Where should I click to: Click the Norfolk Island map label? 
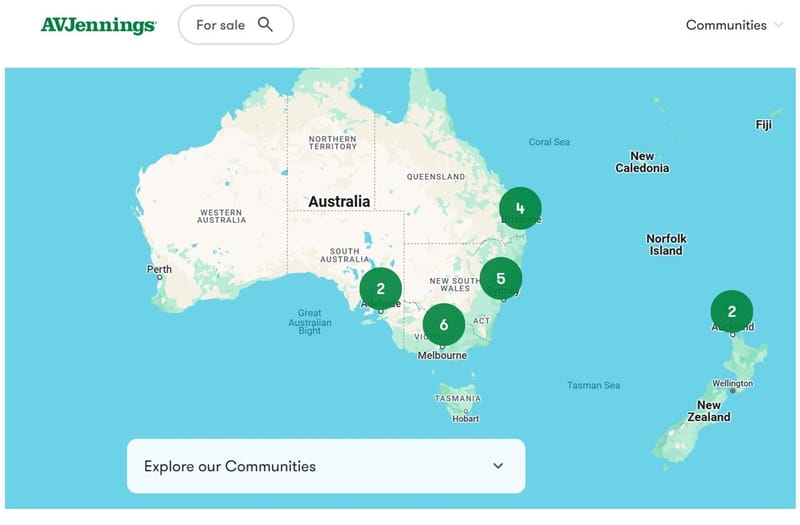(665, 245)
